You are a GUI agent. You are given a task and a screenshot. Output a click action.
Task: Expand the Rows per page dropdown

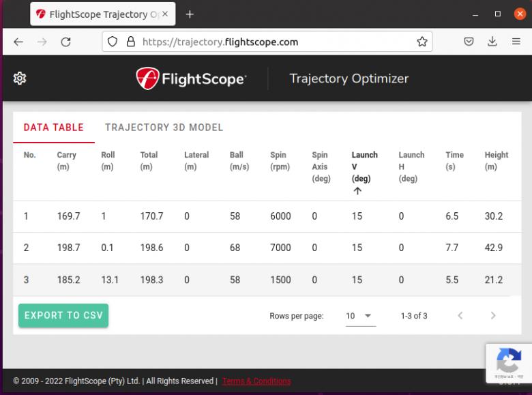(360, 316)
